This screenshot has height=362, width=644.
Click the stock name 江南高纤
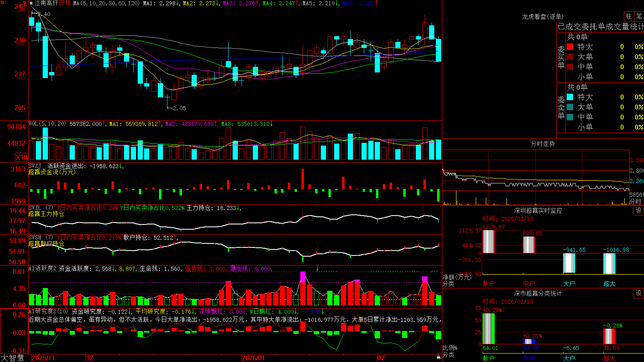pyautogui.click(x=46, y=3)
